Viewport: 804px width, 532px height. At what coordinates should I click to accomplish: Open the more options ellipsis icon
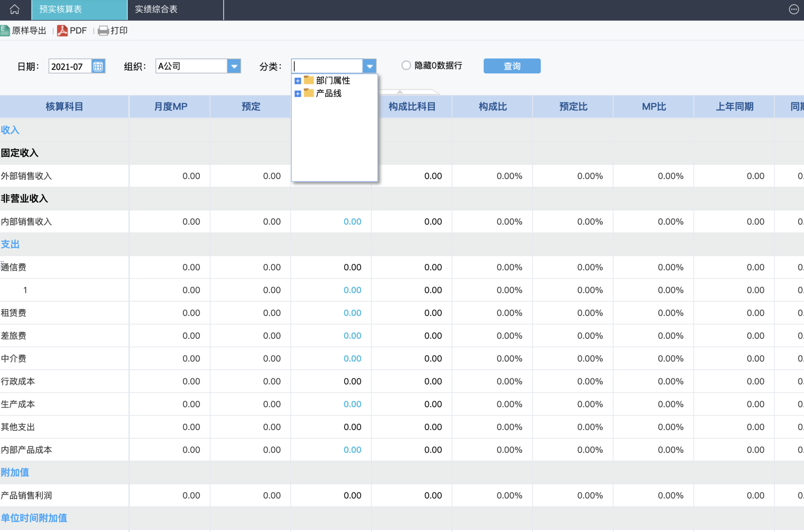(793, 9)
